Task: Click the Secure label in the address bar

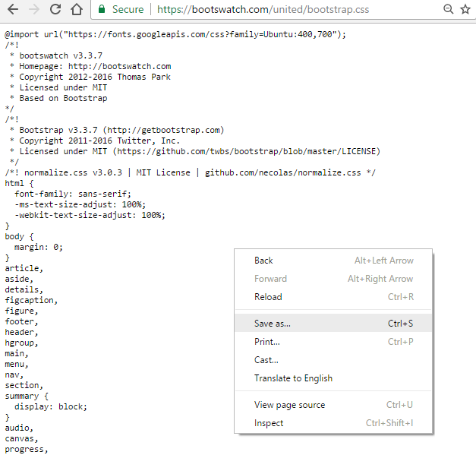Action: pyautogui.click(x=128, y=9)
